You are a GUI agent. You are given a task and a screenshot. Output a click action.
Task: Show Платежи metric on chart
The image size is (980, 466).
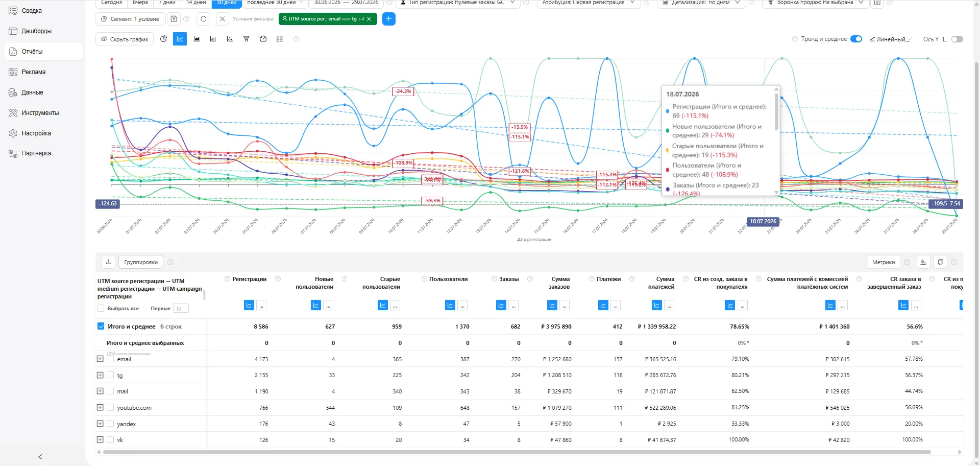tap(603, 306)
